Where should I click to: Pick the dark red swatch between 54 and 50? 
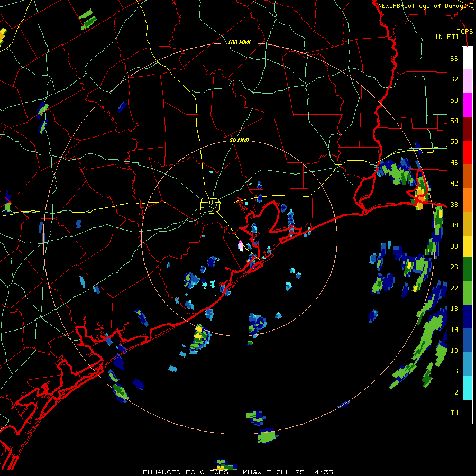(467, 129)
